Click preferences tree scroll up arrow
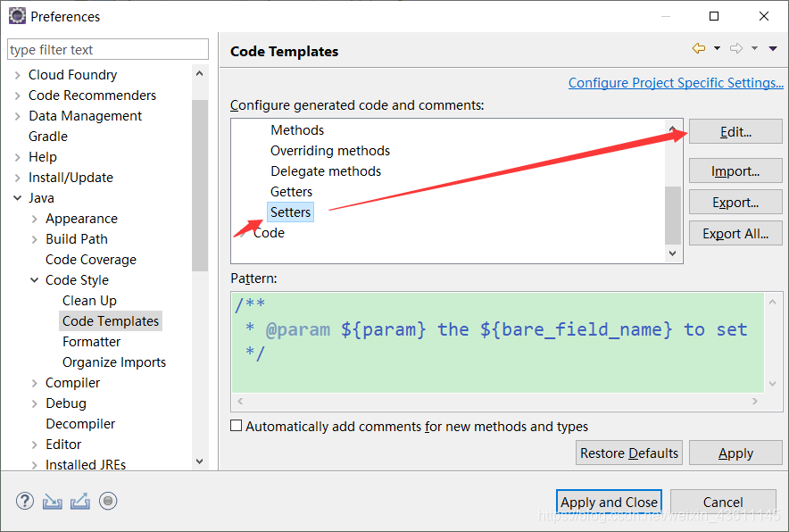The width and height of the screenshot is (789, 532). (x=200, y=73)
